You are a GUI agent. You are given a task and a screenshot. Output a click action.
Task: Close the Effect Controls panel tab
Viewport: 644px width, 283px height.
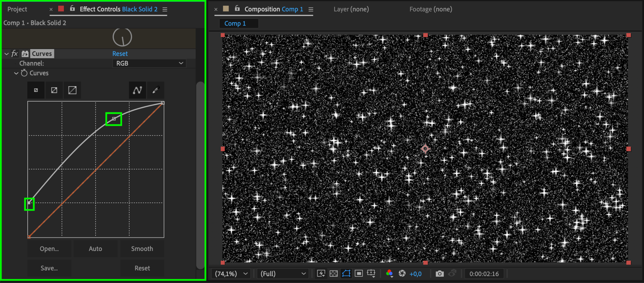click(x=51, y=9)
